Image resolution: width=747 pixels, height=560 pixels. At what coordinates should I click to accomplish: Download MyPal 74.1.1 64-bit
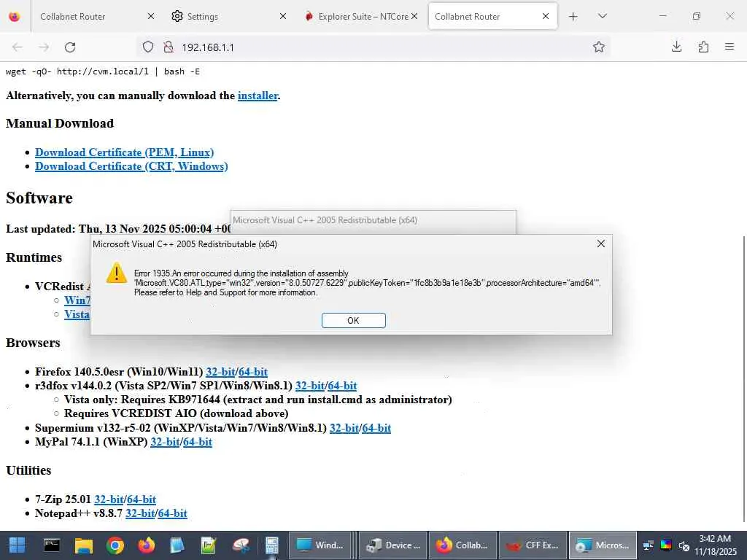(x=197, y=442)
